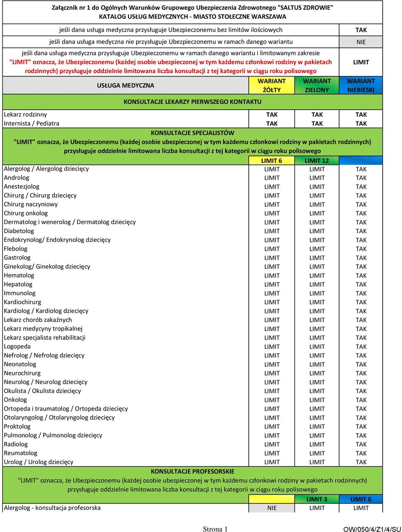The height and width of the screenshot is (532, 402).
Task: Click the 'Neurochirurg' row label
Action: point(22,373)
